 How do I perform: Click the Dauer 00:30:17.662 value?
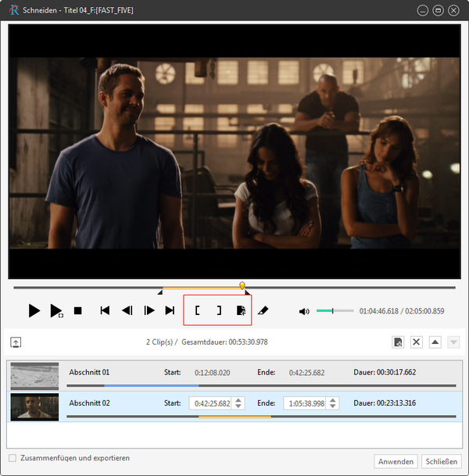tap(396, 372)
